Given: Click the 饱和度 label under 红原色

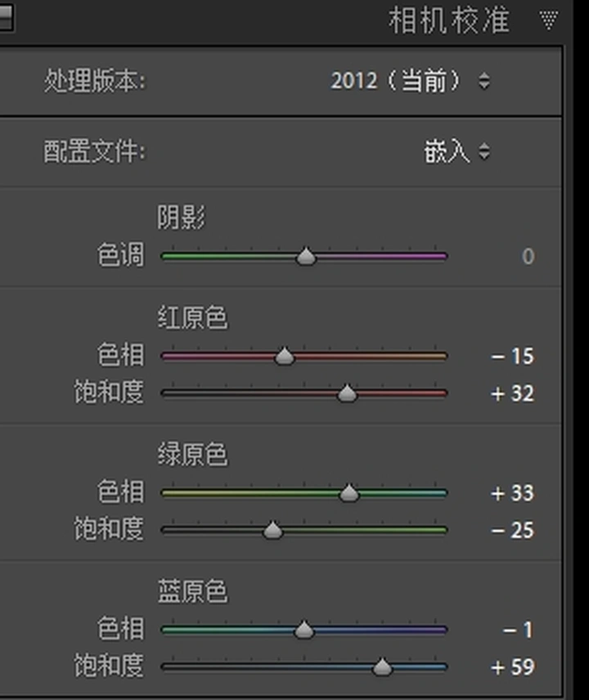Looking at the screenshot, I should point(109,392).
